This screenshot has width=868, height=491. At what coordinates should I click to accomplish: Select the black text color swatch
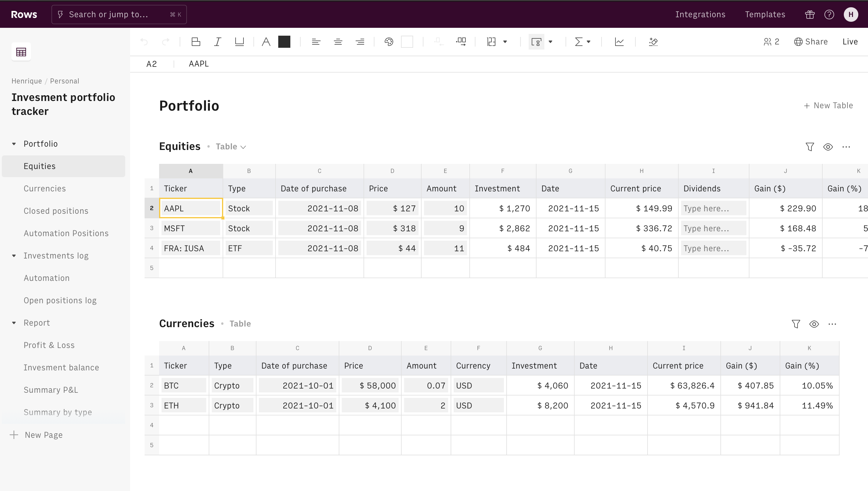[284, 41]
